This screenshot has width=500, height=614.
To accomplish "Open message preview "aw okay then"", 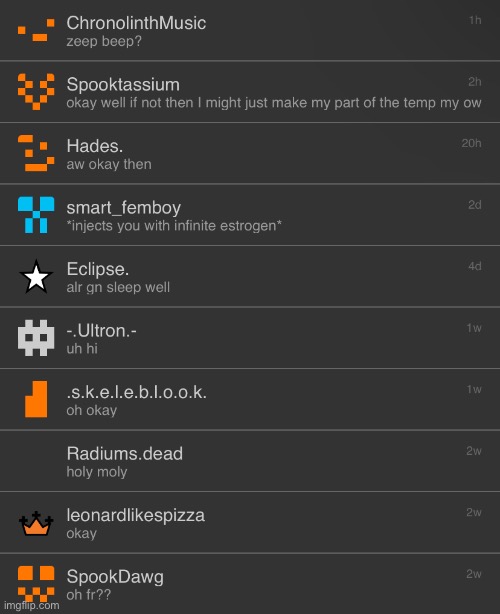I will 109,164.
